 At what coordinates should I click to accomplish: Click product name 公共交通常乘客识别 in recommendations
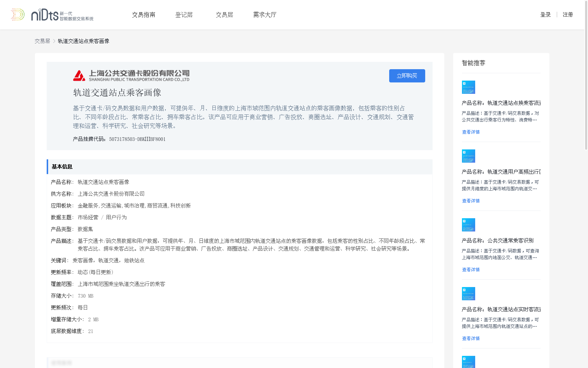click(x=510, y=241)
